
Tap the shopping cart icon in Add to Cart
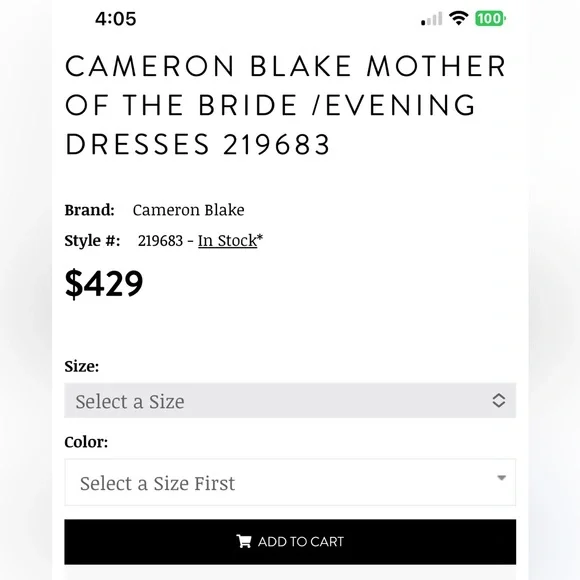coord(244,541)
